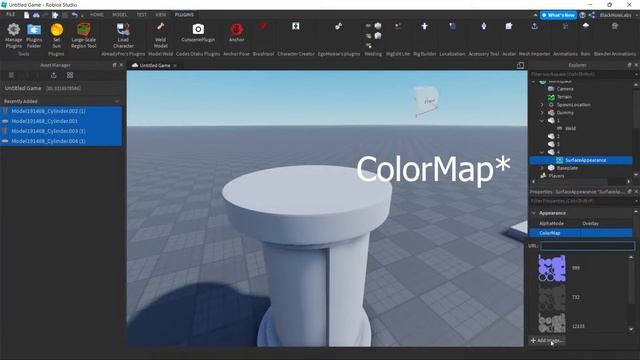The image size is (640, 360).
Task: Open the Manage Plugins tool
Action: click(13, 35)
